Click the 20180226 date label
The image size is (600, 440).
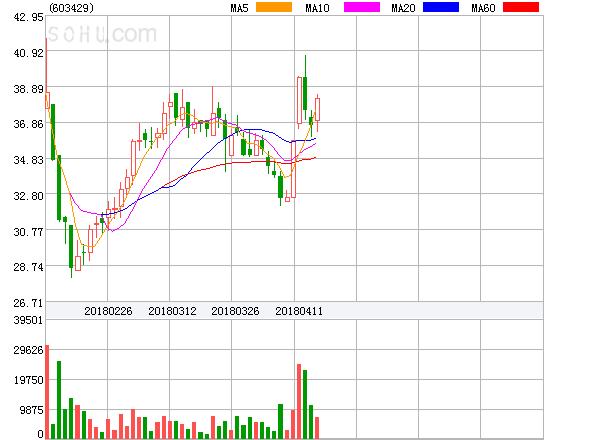coord(108,311)
